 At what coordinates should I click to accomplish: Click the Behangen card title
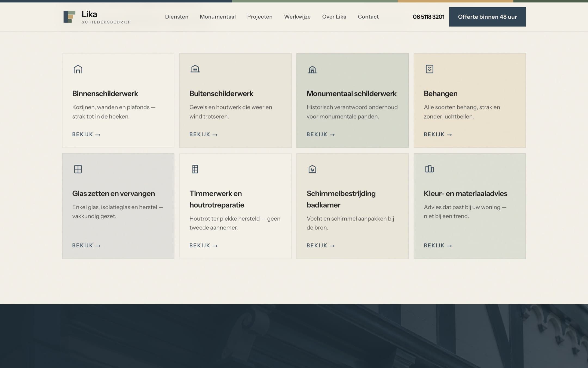(440, 93)
